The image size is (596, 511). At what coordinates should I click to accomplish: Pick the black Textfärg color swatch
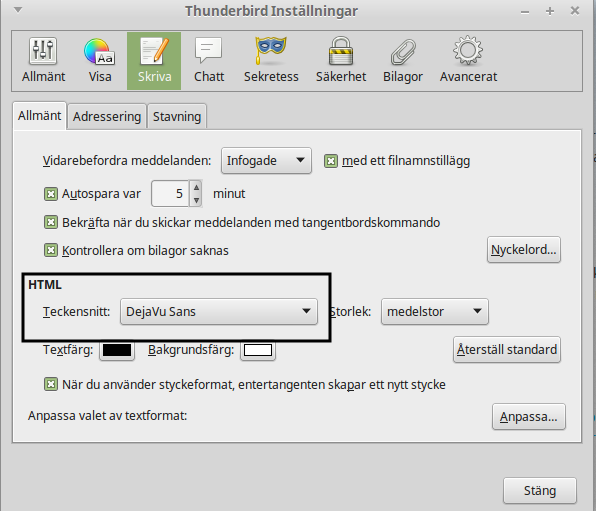pos(117,350)
